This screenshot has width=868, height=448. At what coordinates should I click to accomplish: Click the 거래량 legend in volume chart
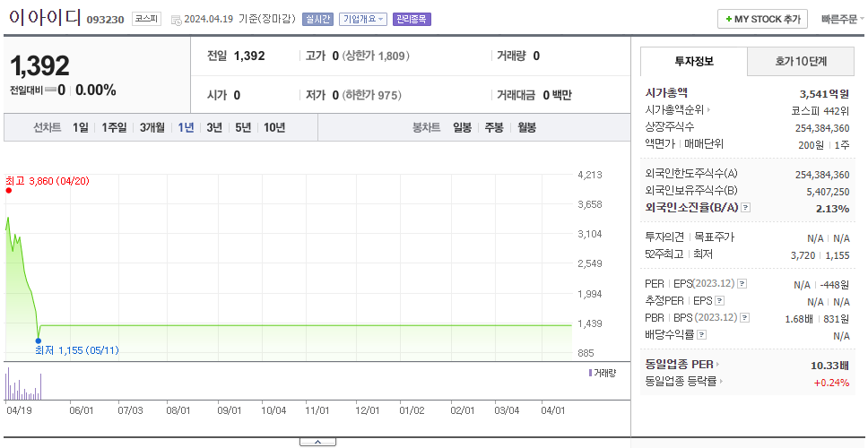point(603,373)
